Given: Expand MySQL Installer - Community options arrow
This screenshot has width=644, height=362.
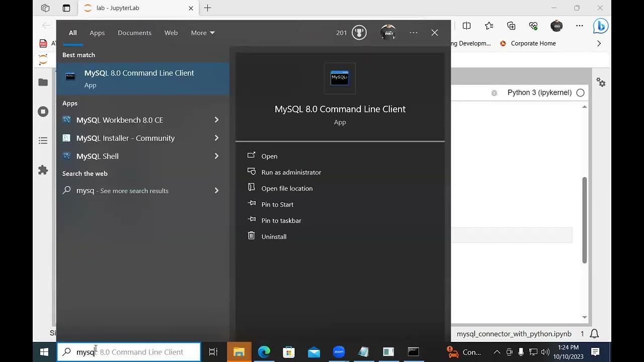Looking at the screenshot, I should click(216, 138).
